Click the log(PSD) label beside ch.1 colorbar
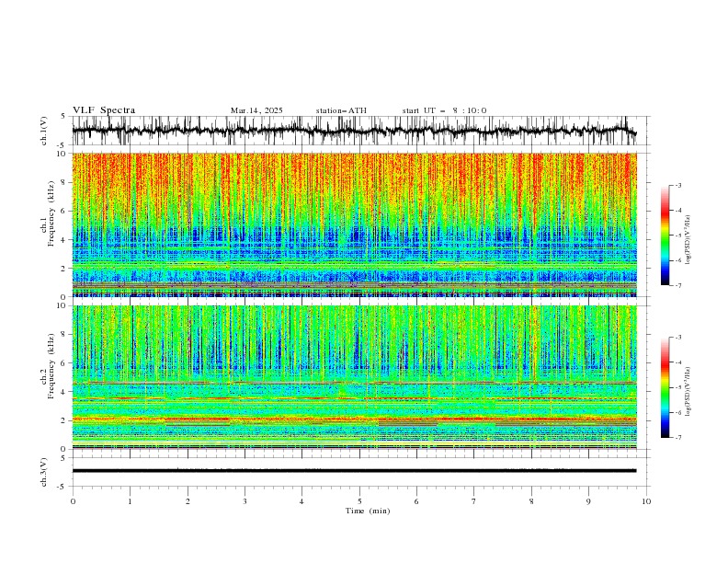The height and width of the screenshot is (563, 728). point(688,240)
